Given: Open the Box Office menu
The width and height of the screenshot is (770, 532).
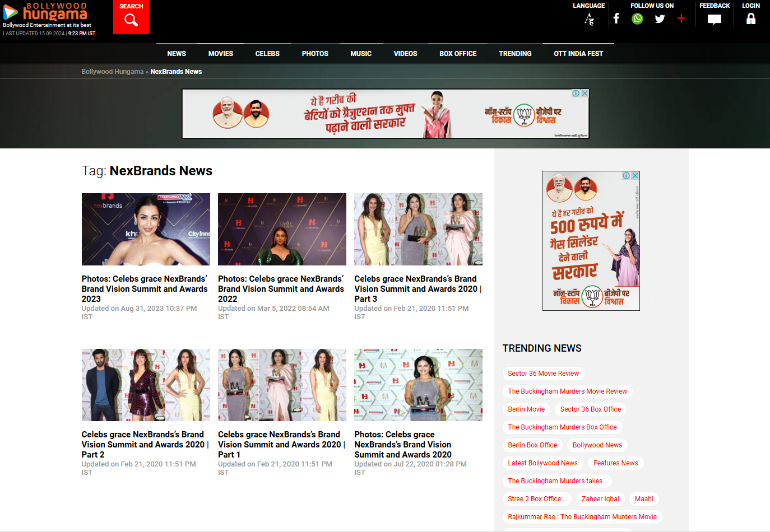Looking at the screenshot, I should 457,54.
